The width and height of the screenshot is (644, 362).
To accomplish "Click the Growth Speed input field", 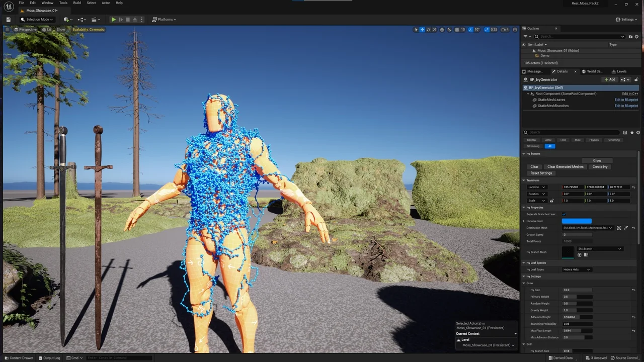I will click(x=577, y=235).
